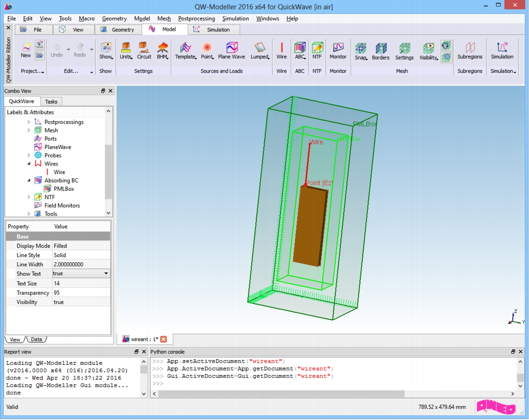Click the Display Mode value Filled
The height and width of the screenshot is (420, 529).
81,246
